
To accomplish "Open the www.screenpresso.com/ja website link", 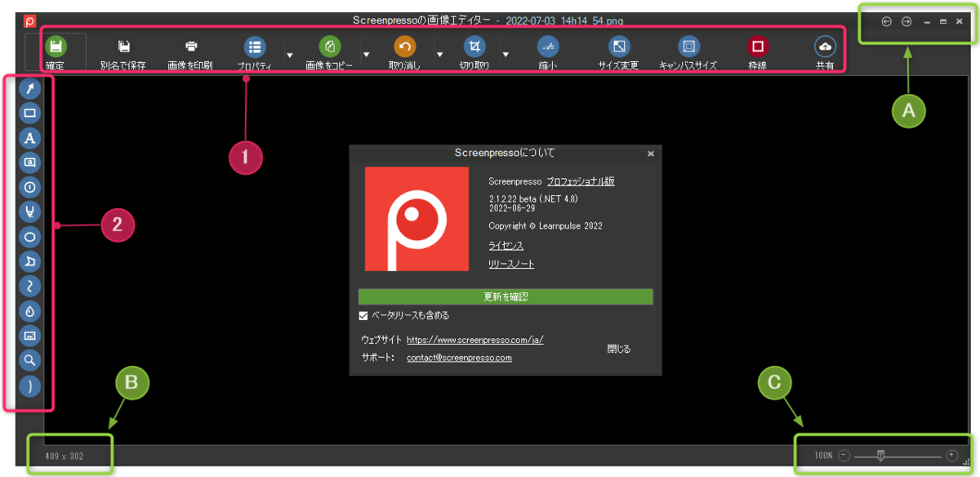I will click(x=474, y=340).
